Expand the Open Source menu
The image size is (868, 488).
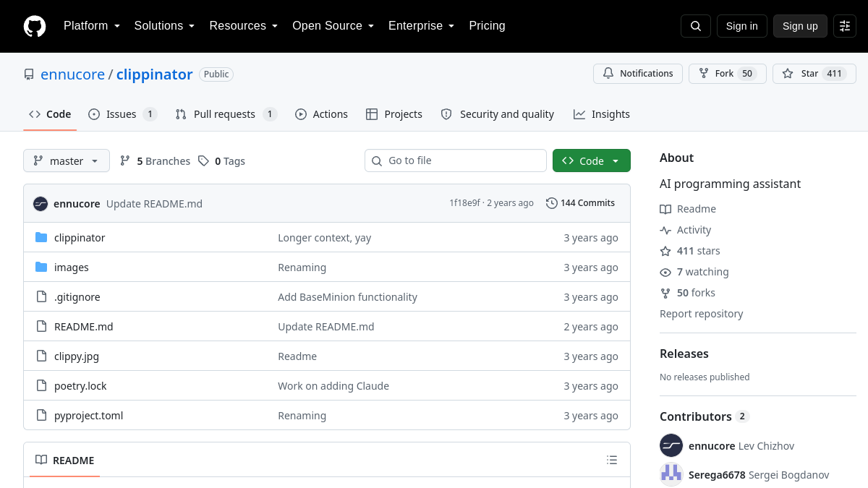point(333,26)
